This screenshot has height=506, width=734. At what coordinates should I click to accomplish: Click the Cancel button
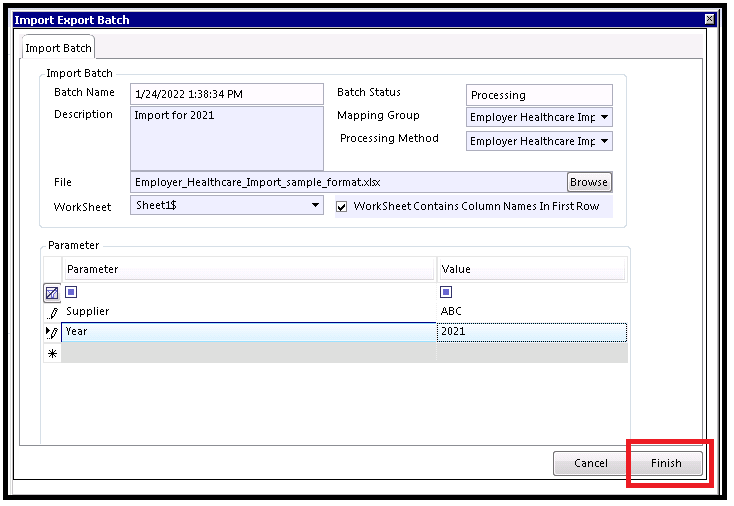tap(591, 463)
